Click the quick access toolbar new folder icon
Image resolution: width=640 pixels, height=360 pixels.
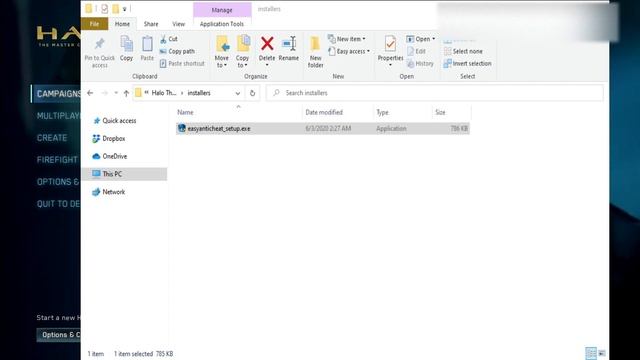[x=116, y=9]
